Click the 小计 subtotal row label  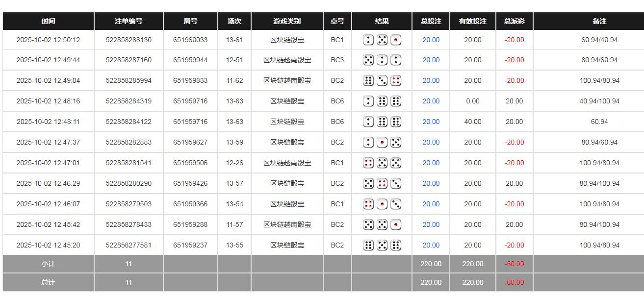[x=48, y=264]
